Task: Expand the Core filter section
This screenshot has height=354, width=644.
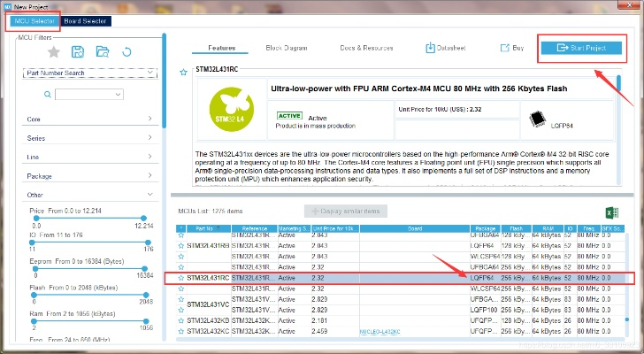Action: [x=89, y=119]
